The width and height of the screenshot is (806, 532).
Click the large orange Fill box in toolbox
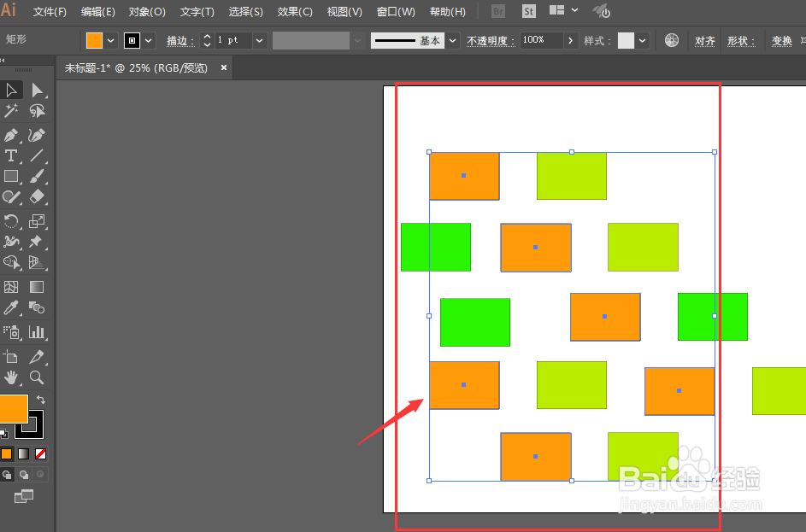click(14, 409)
